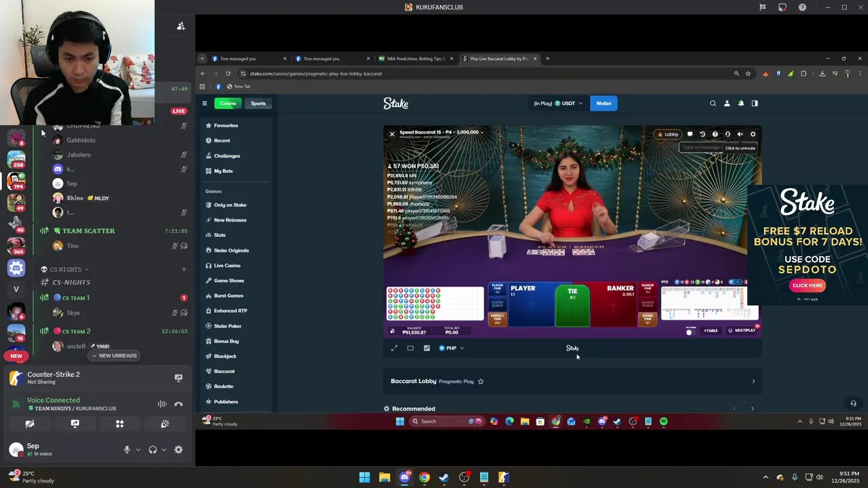Expand Baccarat Lobby details arrow
Viewport: 868px width, 488px height.
click(753, 382)
